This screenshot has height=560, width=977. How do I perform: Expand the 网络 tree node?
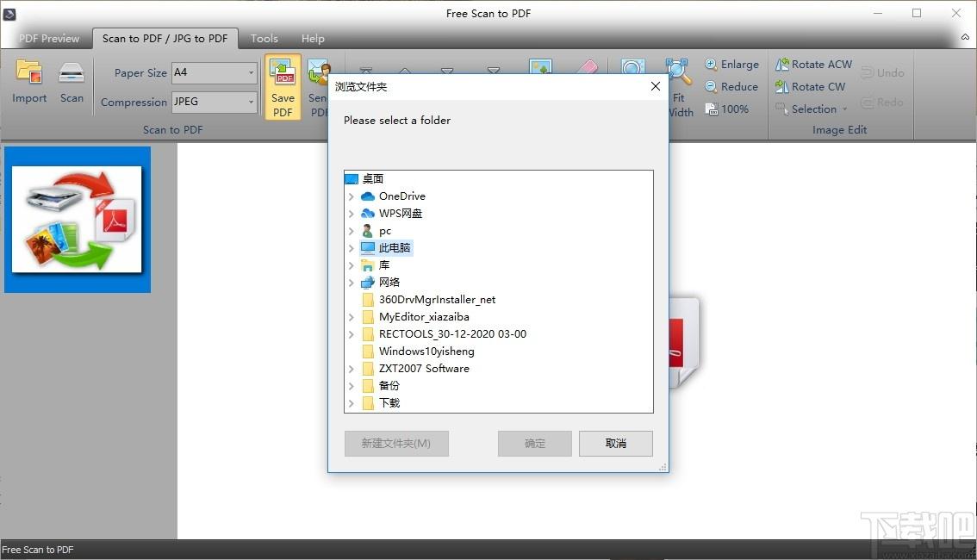(351, 283)
